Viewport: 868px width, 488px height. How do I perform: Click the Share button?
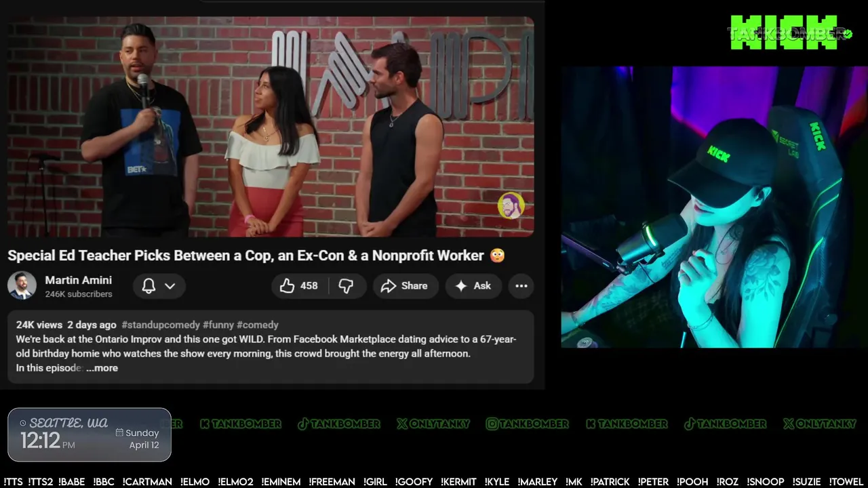click(x=404, y=286)
